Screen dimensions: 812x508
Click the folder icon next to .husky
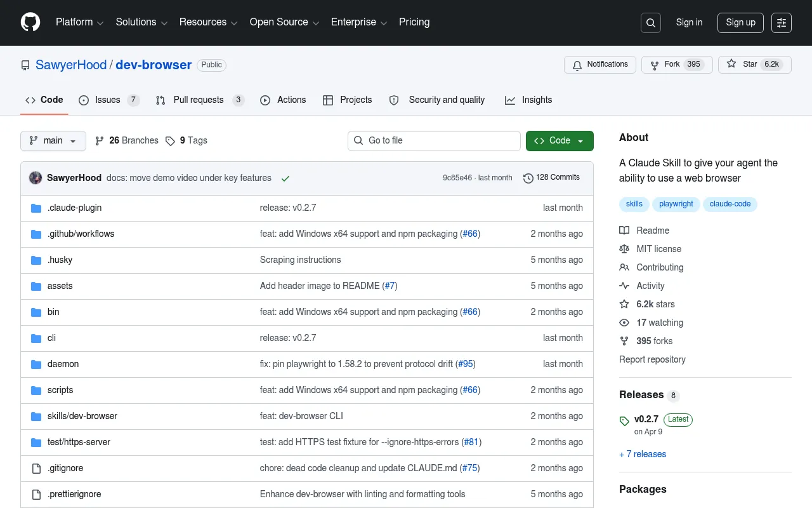pos(36,260)
